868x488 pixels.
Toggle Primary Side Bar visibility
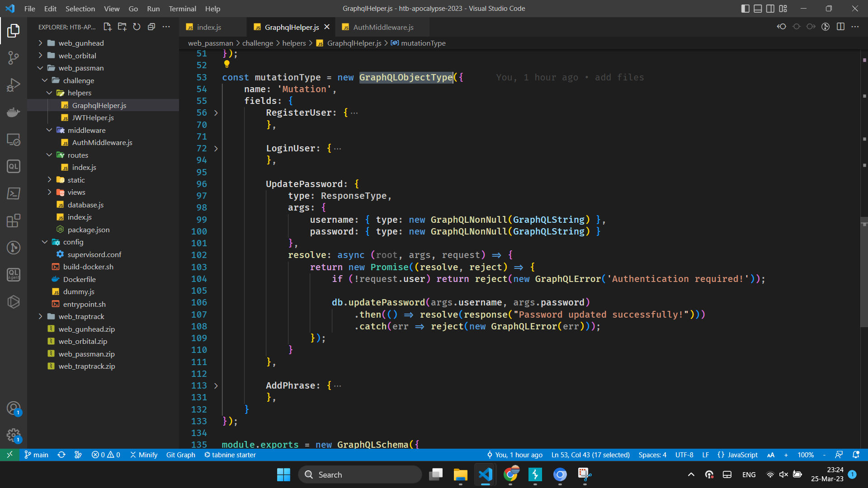(x=745, y=9)
